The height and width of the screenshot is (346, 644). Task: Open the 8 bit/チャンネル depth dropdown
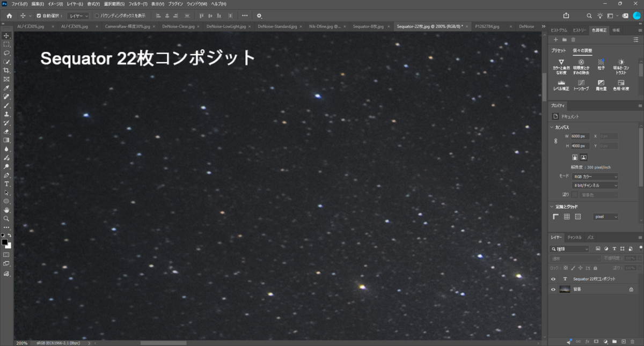595,185
